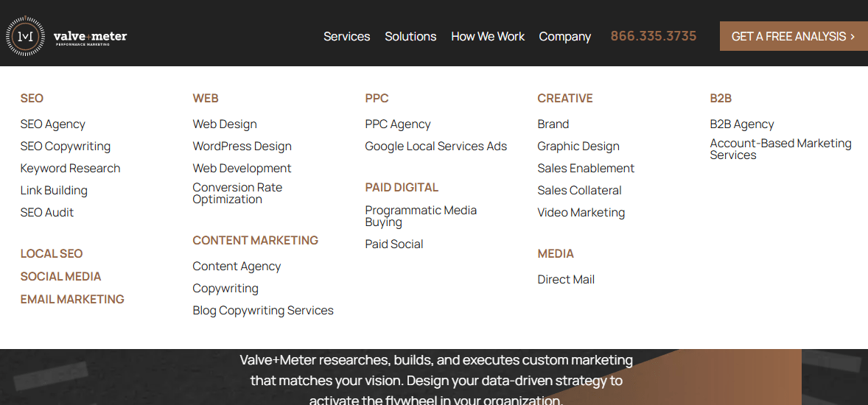Select Keyword Research from SEO list

coord(70,168)
